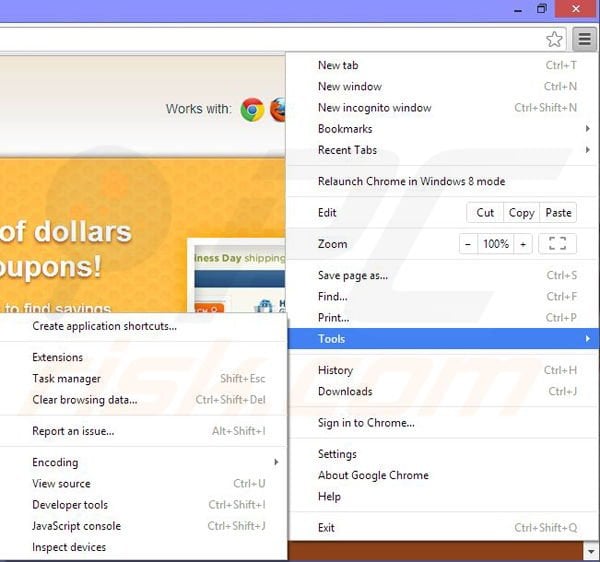Screen dimensions: 600x562
Task: Select Inspect devices from the submenu
Action: (143, 547)
